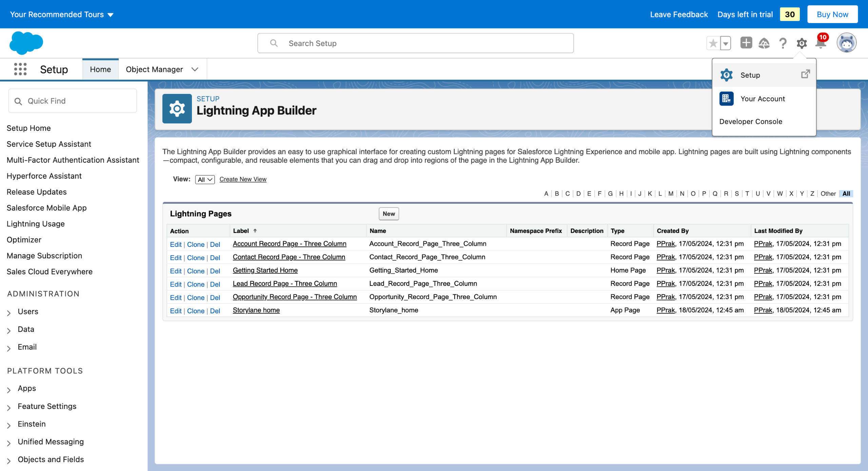Edit the Getting Started Home page
The width and height of the screenshot is (868, 471).
click(x=176, y=271)
